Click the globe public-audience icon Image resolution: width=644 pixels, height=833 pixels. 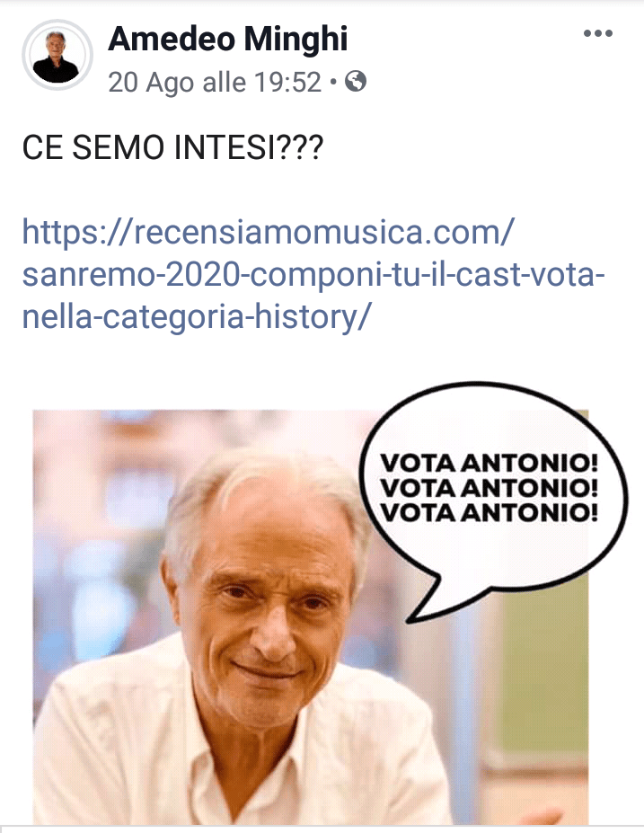355,82
